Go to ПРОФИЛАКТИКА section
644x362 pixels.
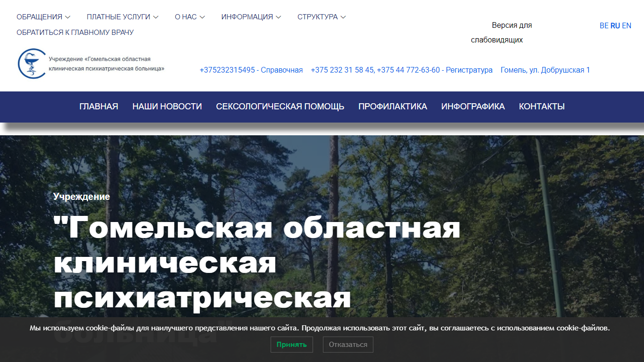coord(393,107)
